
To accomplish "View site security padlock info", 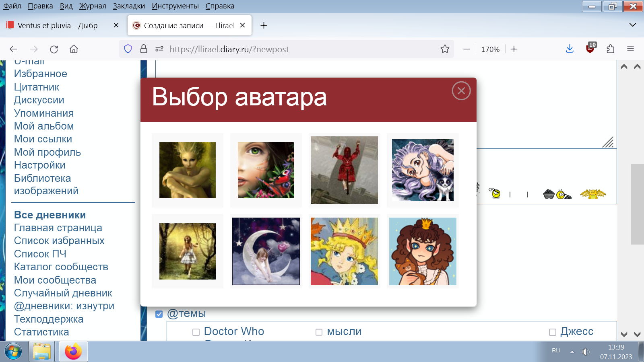I will 143,49.
